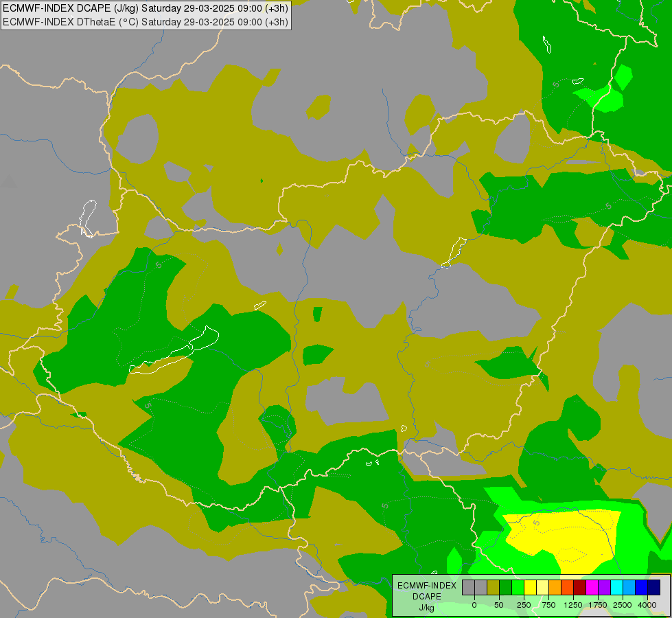
Task: Click the magenta legend swatch
Action: [x=592, y=587]
